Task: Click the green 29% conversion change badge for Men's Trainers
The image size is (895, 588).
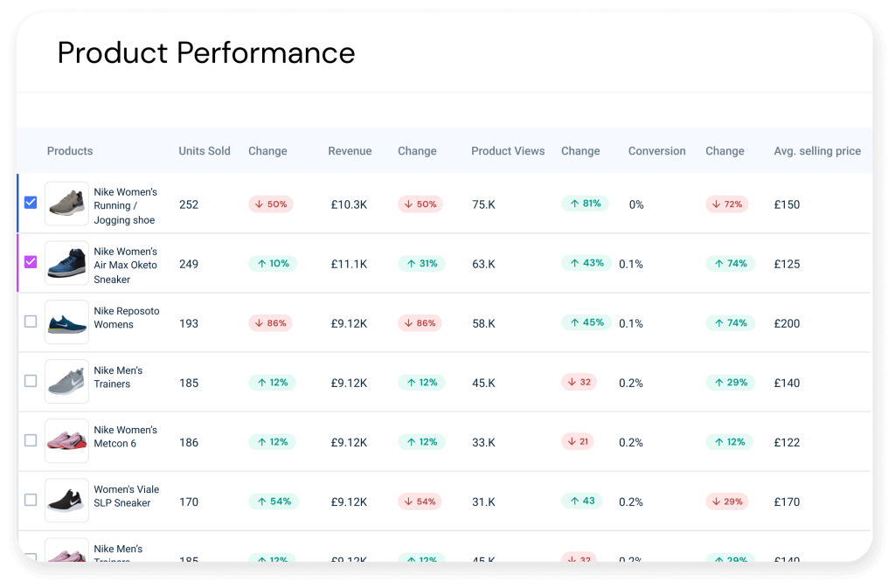Action: click(x=729, y=382)
